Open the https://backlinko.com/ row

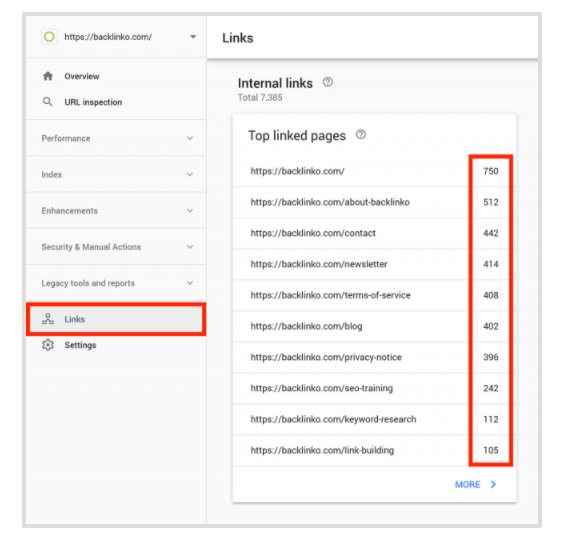click(x=374, y=171)
